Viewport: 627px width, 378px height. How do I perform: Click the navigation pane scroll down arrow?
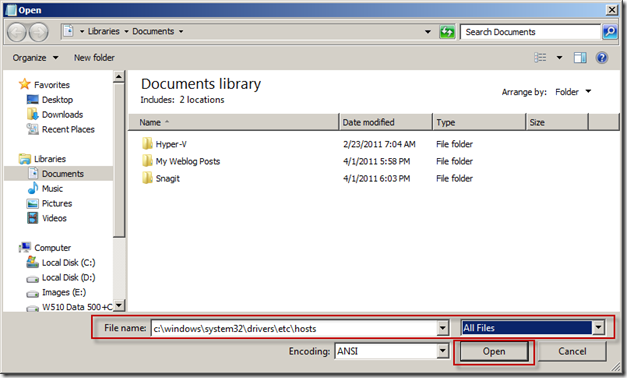point(119,306)
